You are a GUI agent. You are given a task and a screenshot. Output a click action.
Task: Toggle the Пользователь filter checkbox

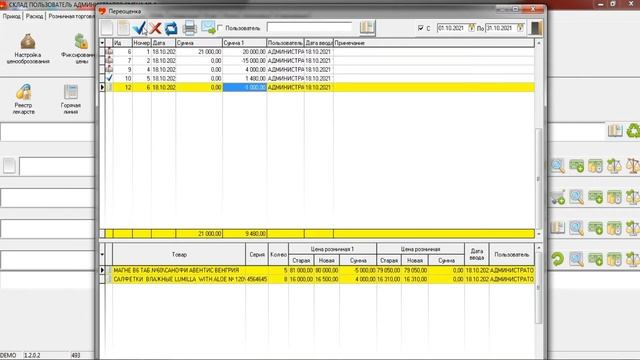(220, 28)
